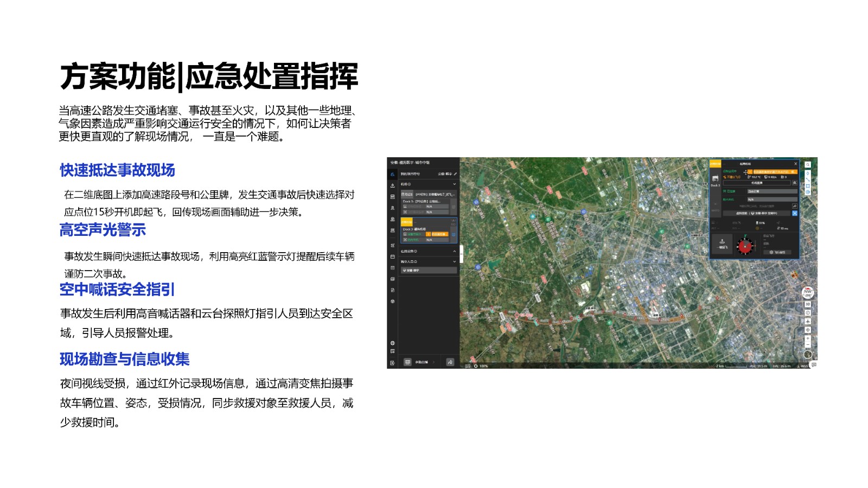The height and width of the screenshot is (488, 868).
Task: Click the red compass attitude indicator
Action: tap(745, 246)
